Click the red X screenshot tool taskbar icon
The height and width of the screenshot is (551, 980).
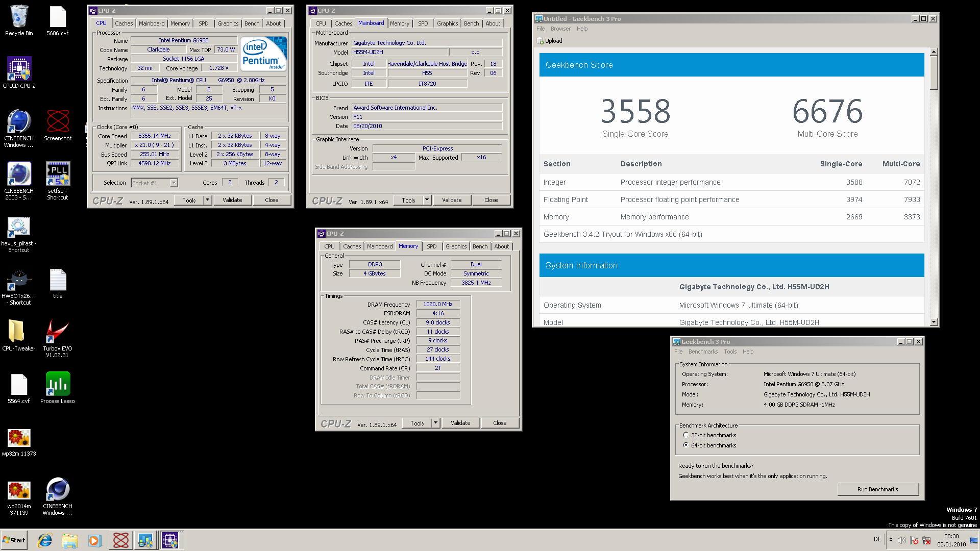tap(121, 540)
